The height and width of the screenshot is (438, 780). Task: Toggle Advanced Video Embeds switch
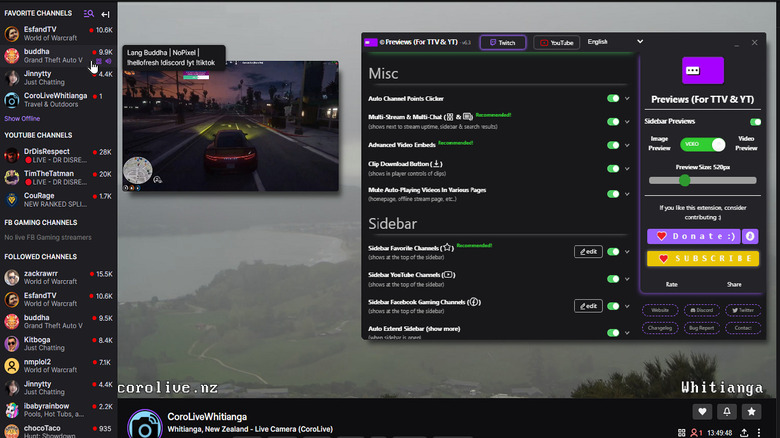[x=612, y=145]
